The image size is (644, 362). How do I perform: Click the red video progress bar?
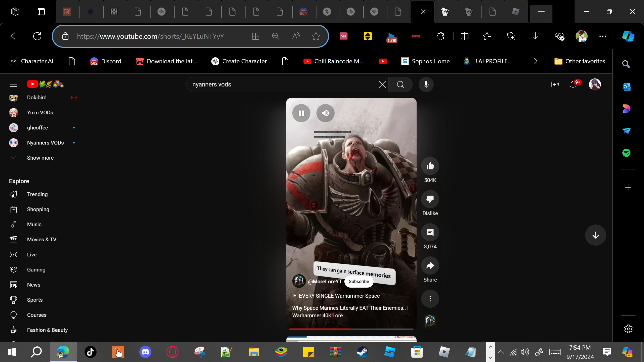(x=319, y=329)
